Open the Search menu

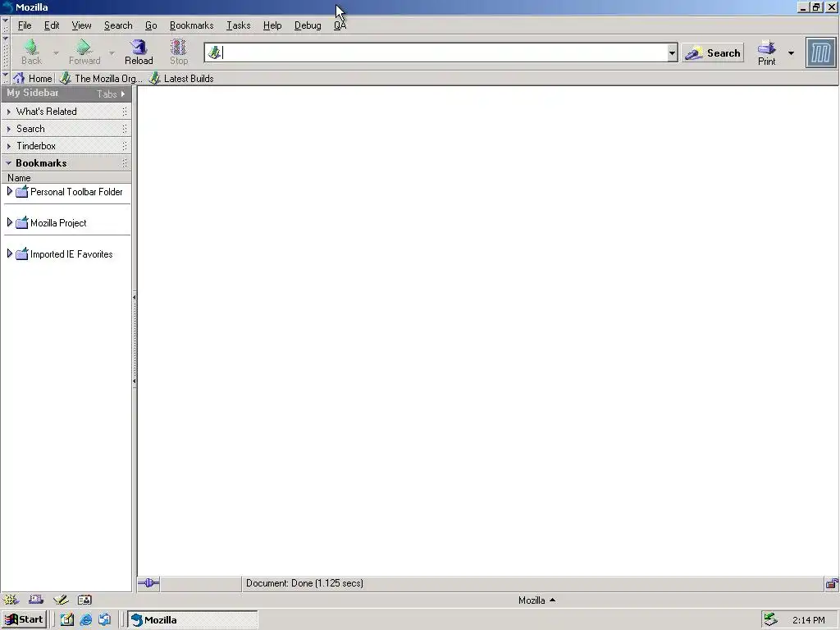click(118, 25)
